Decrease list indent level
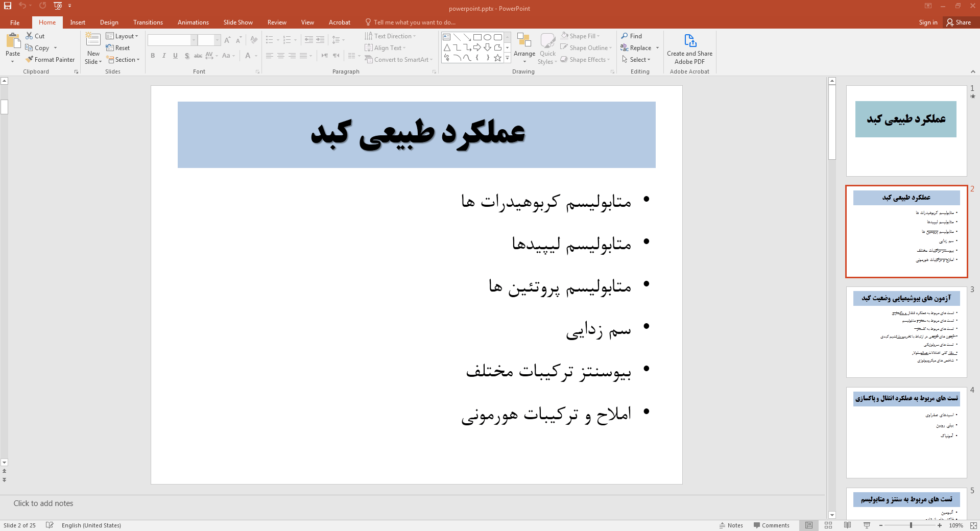Screen dimensions: 980x531 (309, 40)
